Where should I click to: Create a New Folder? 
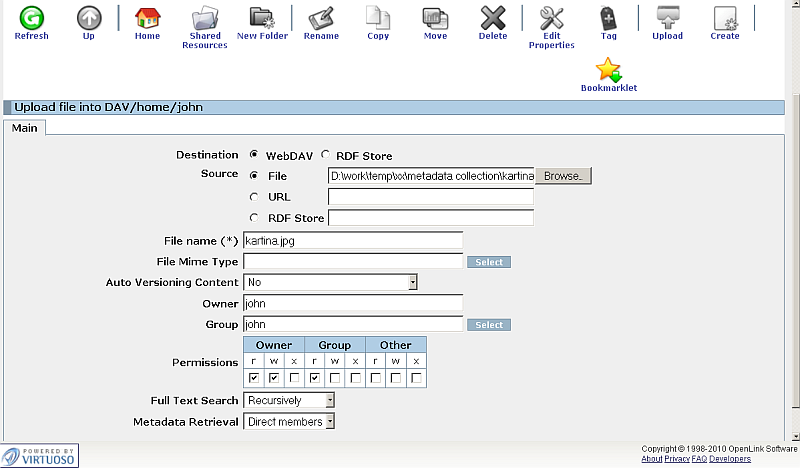262,18
